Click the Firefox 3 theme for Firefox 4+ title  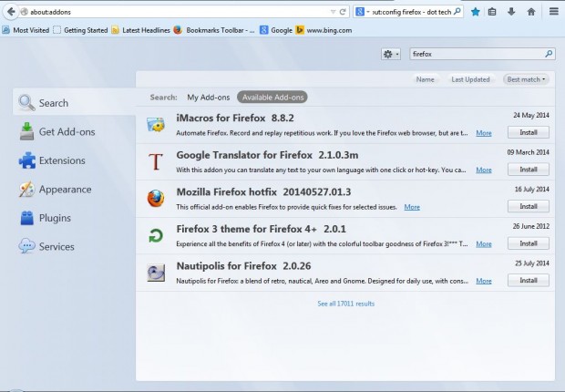(246, 229)
